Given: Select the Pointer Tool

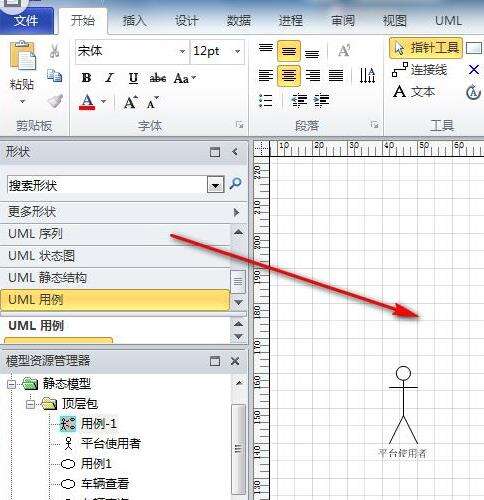Looking at the screenshot, I should pyautogui.click(x=426, y=48).
